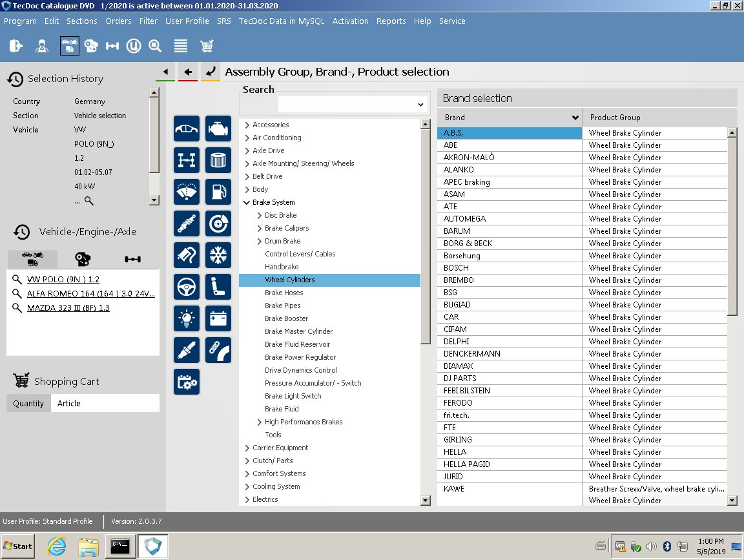Select the axle/chassis assembly group icon

coord(187,160)
